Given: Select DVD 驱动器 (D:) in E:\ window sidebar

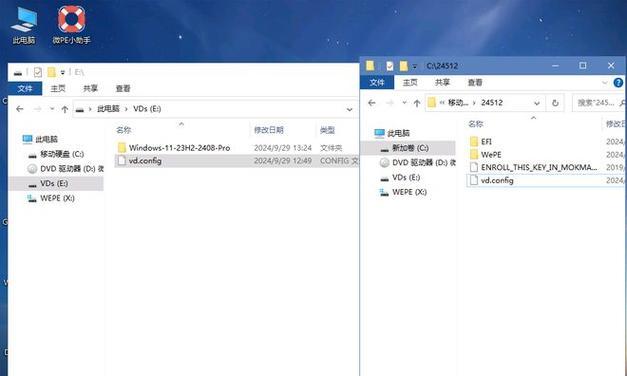Looking at the screenshot, I should coord(65,169).
